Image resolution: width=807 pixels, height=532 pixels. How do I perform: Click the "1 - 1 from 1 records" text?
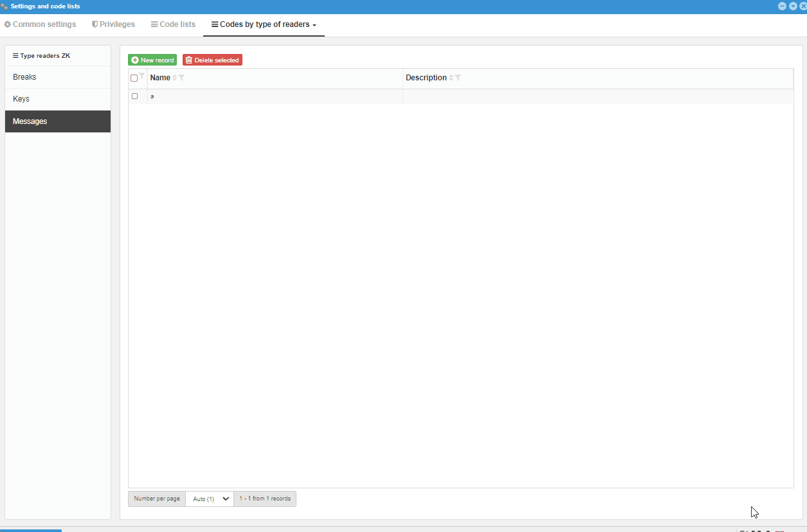pyautogui.click(x=265, y=499)
